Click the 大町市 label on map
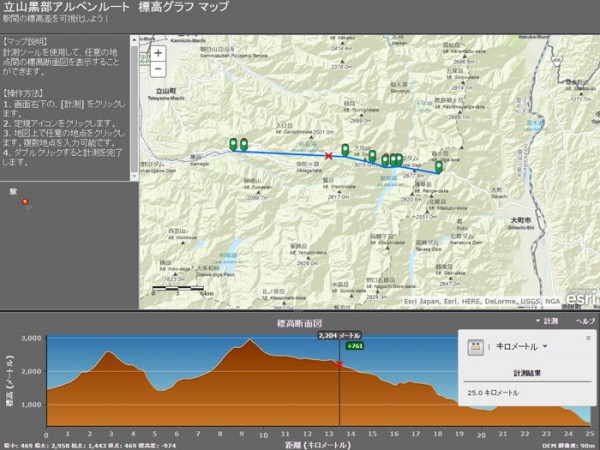The width and height of the screenshot is (600, 450). 521,221
